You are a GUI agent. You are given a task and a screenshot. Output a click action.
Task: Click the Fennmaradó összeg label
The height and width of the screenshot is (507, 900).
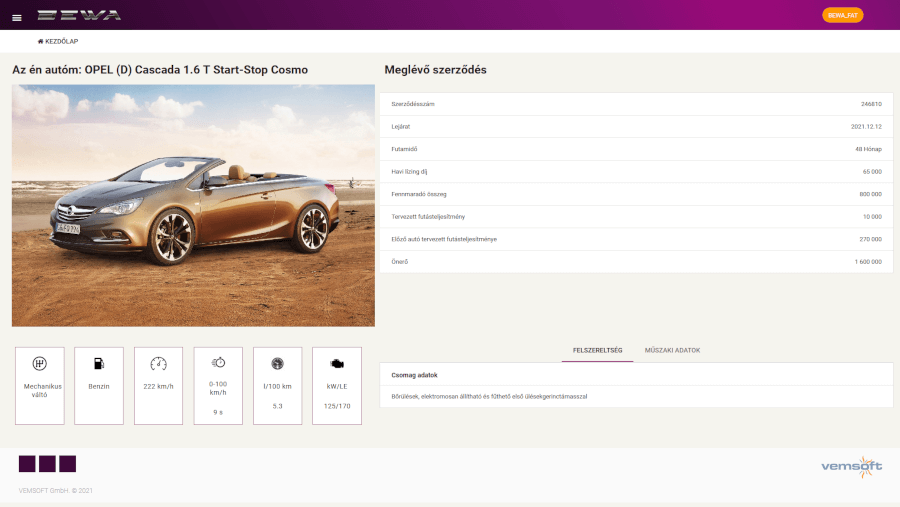click(x=419, y=194)
